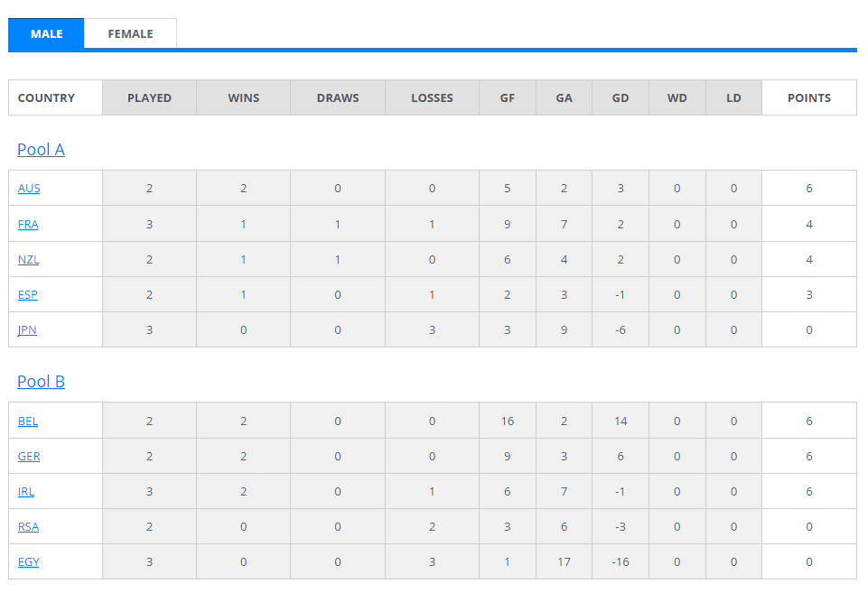Switch to the MALE tab
The height and width of the screenshot is (593, 868).
[x=46, y=33]
